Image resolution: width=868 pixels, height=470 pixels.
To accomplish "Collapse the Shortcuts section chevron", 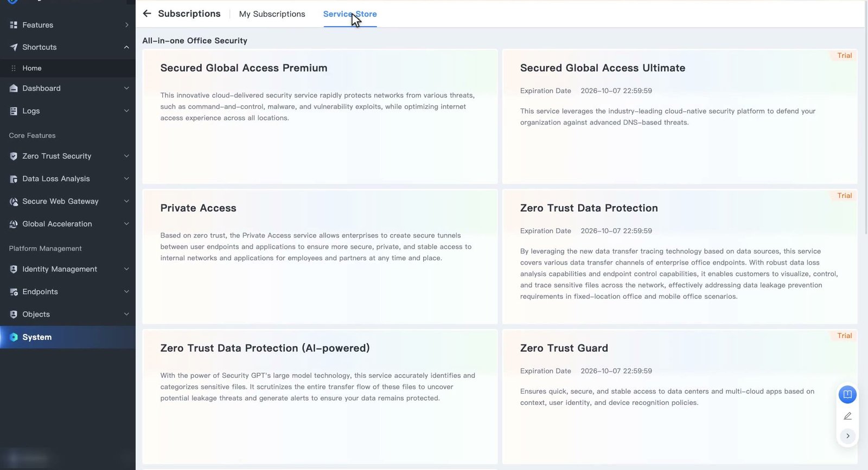I will point(126,47).
